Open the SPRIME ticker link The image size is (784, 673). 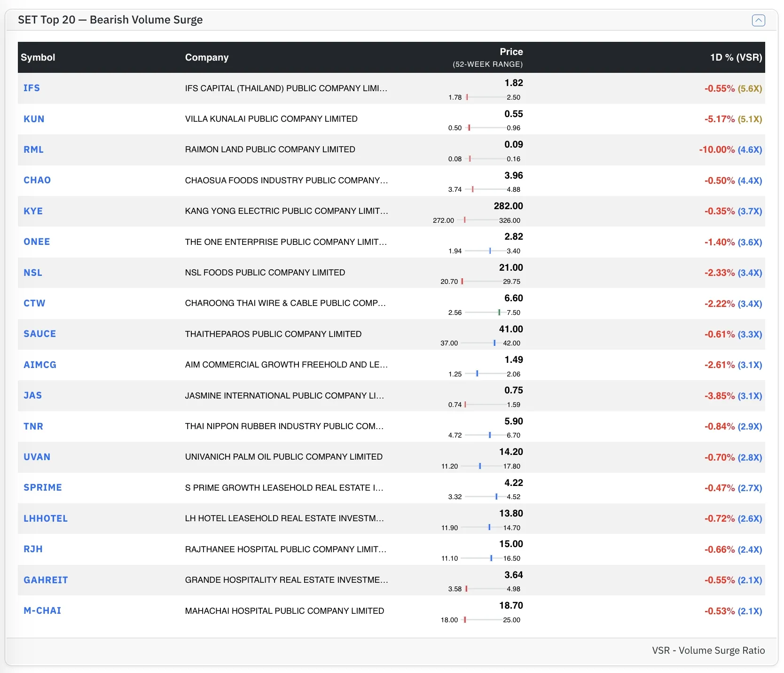point(43,487)
